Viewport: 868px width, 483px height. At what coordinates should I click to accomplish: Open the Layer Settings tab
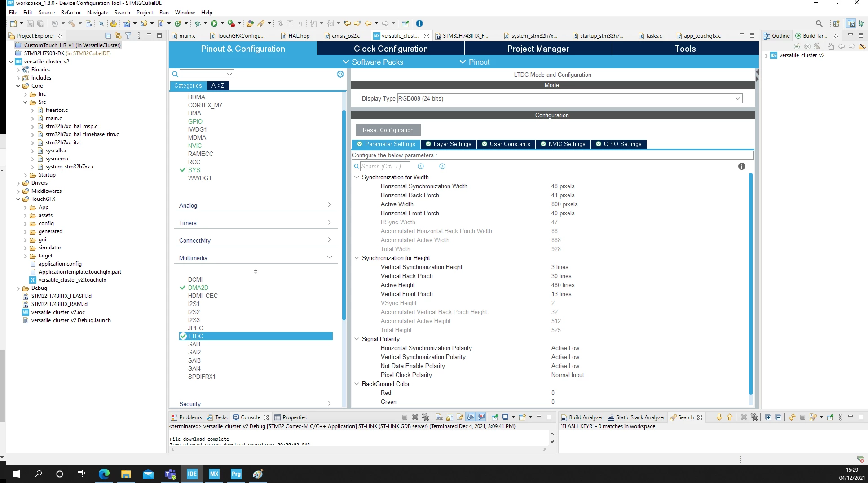coord(448,144)
